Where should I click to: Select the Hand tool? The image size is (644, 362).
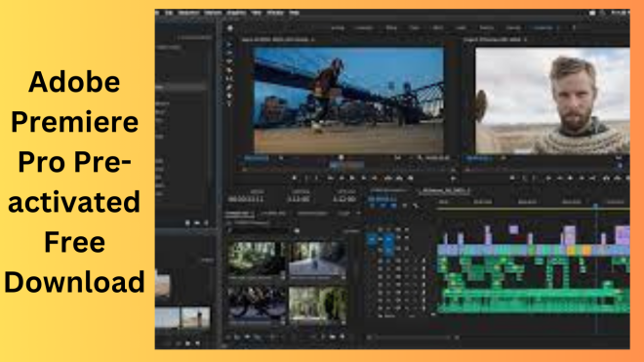click(229, 96)
